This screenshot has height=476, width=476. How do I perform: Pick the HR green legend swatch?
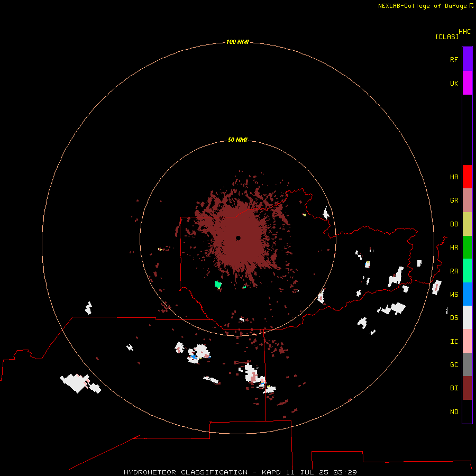(x=467, y=248)
